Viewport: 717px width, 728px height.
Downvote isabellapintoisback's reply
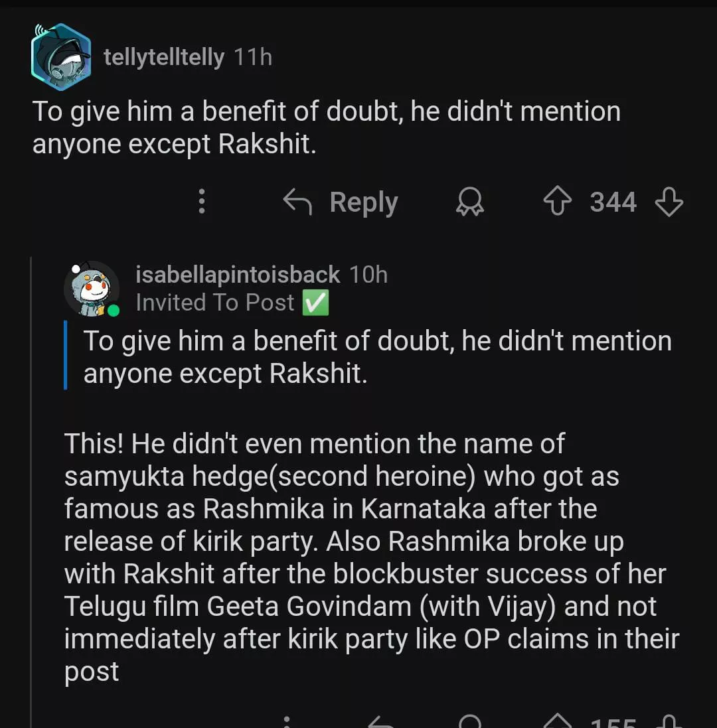[669, 721]
